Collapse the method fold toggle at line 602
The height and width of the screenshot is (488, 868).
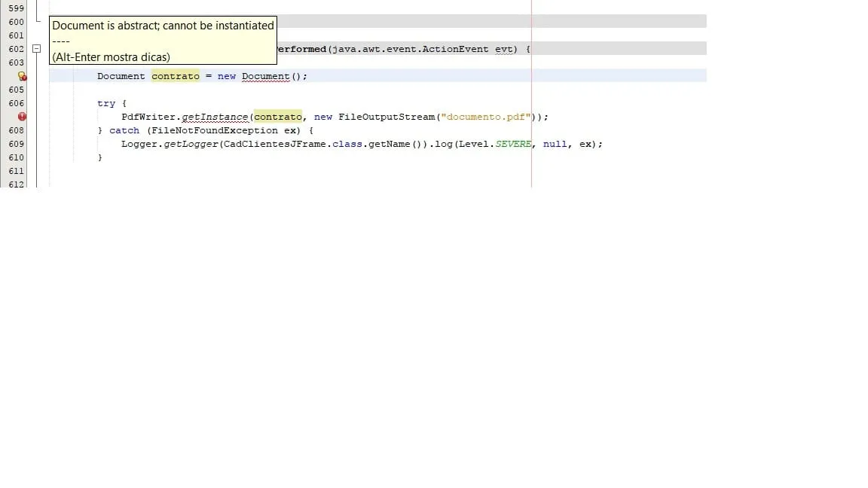coord(36,49)
